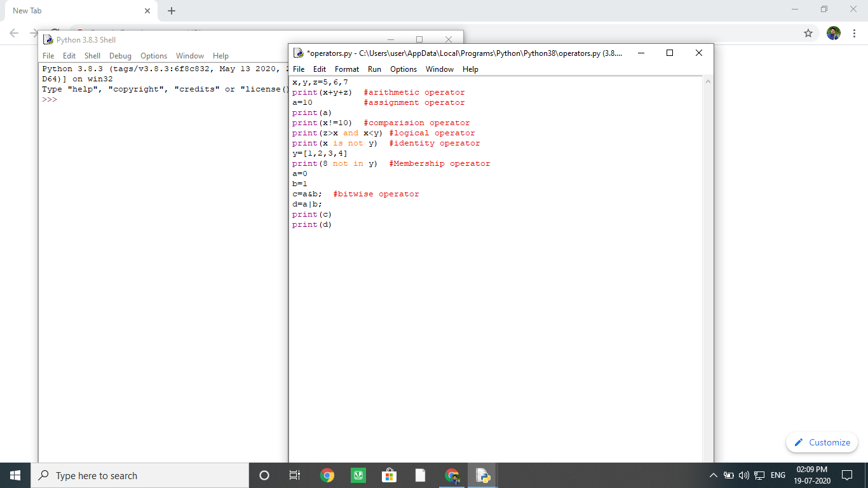Open Options menu in Python Shell window

(154, 56)
